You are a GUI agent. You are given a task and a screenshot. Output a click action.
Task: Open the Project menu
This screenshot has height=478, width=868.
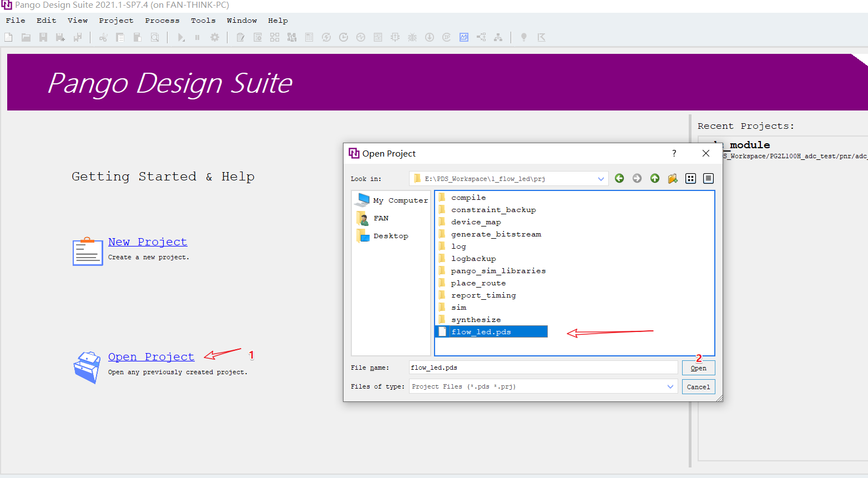117,21
